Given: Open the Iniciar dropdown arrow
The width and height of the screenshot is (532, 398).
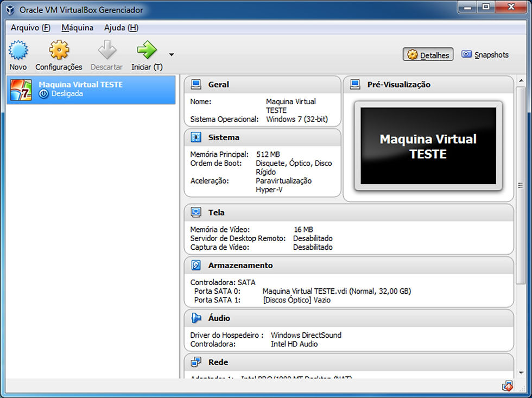Looking at the screenshot, I should tap(172, 55).
